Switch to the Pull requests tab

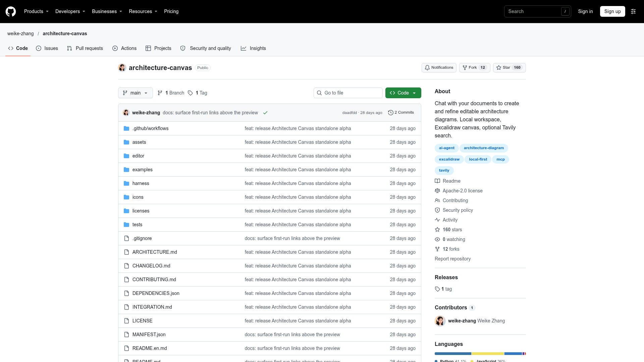85,48
